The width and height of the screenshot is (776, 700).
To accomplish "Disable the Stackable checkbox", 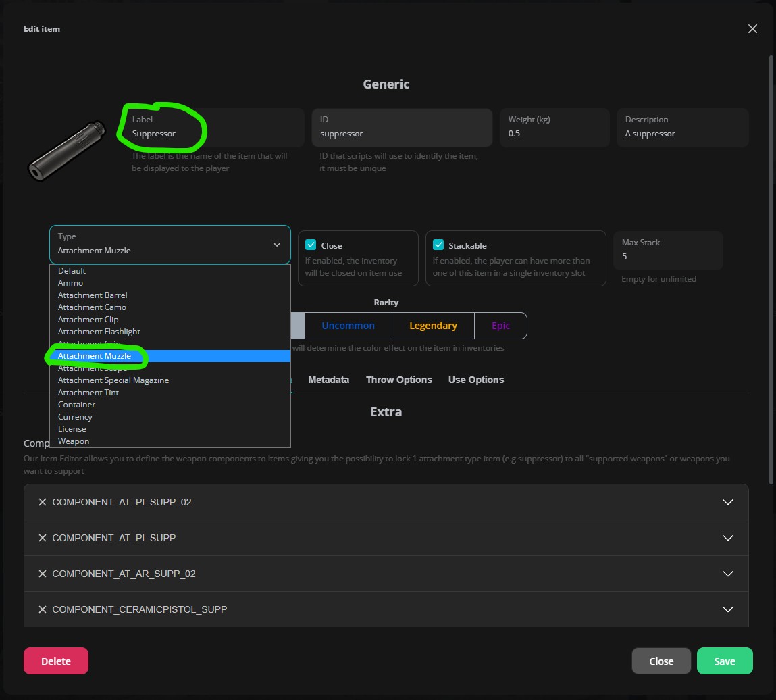I will tap(439, 245).
